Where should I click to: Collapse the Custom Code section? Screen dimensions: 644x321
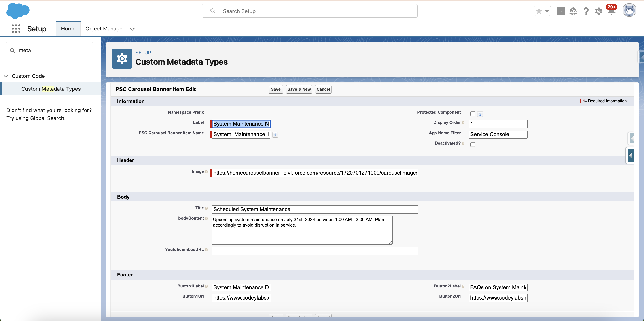coord(6,76)
